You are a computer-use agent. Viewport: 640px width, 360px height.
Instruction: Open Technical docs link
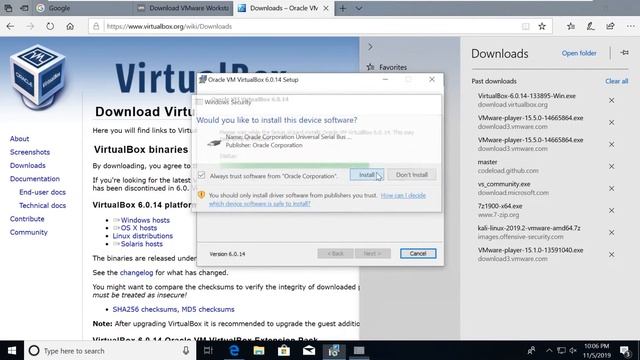pos(42,206)
